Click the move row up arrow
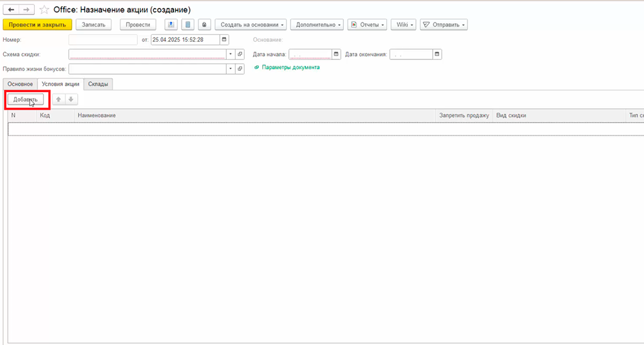This screenshot has height=345, width=644. pyautogui.click(x=59, y=99)
